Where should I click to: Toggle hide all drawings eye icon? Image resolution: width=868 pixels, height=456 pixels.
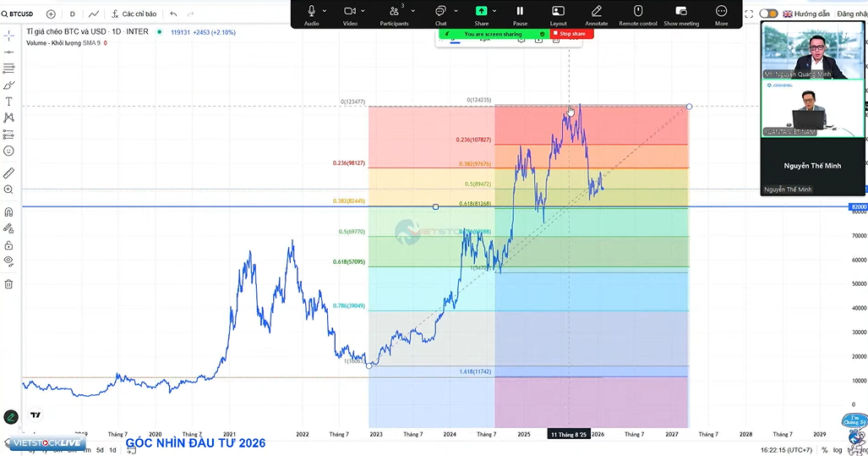tap(9, 261)
